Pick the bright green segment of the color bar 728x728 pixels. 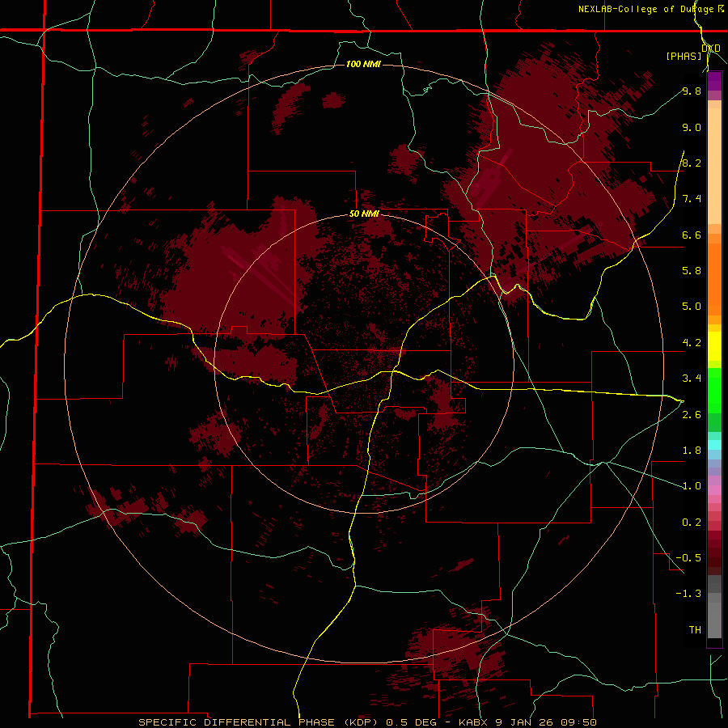714,390
